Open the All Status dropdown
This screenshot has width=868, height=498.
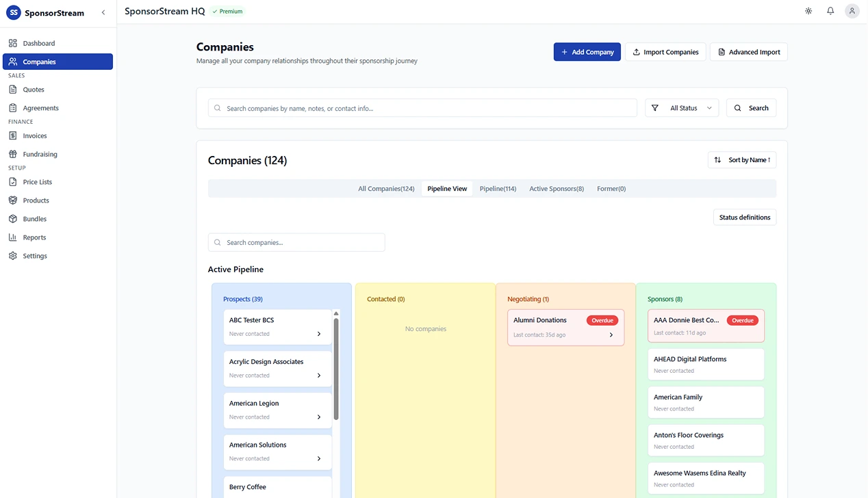682,108
